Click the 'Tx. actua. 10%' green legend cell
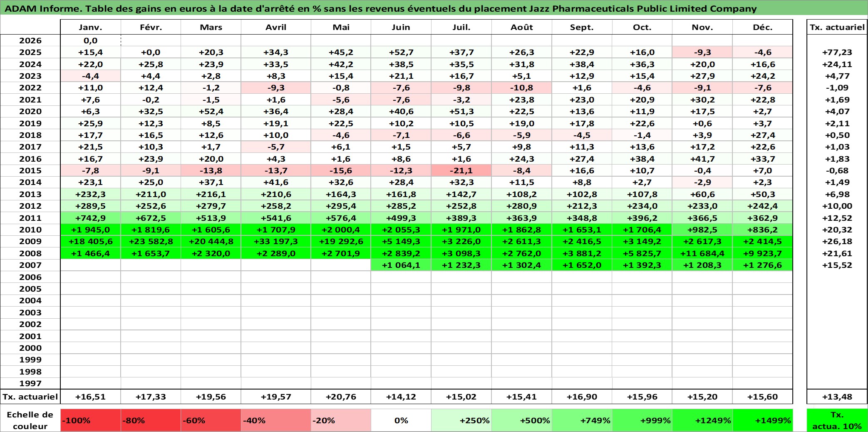This screenshot has height=432, width=868. pos(837,420)
